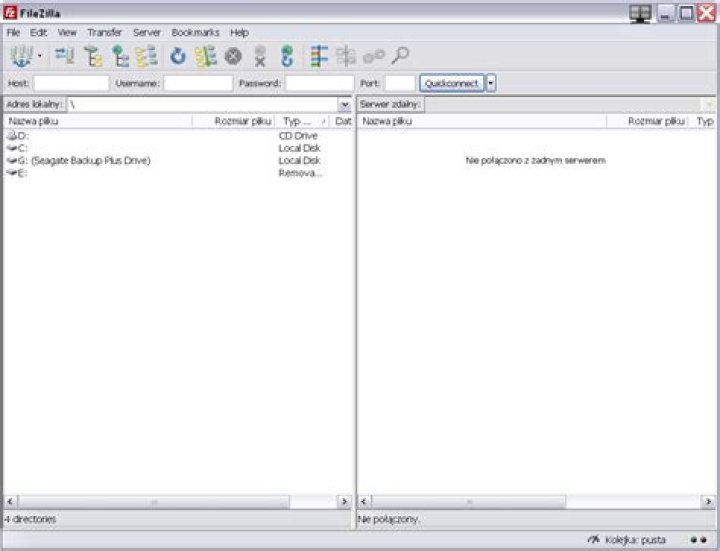
Task: Click the blue Refresh file lists icon
Action: pyautogui.click(x=178, y=56)
